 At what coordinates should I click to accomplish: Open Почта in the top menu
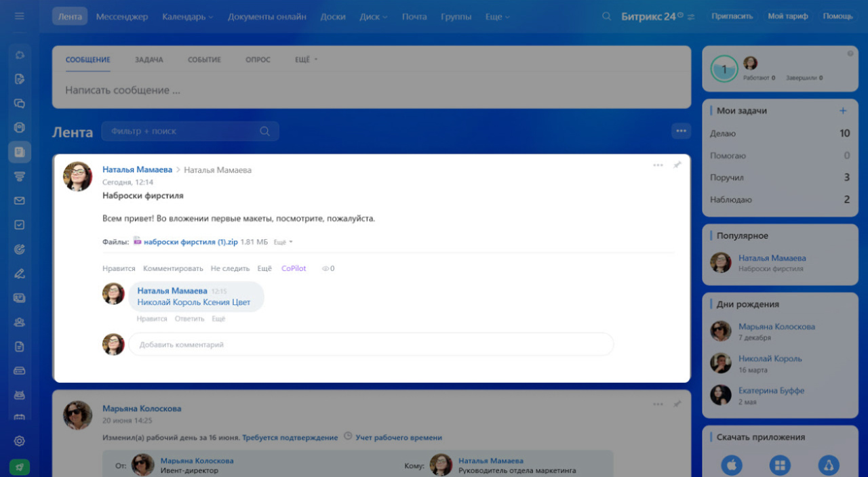414,16
